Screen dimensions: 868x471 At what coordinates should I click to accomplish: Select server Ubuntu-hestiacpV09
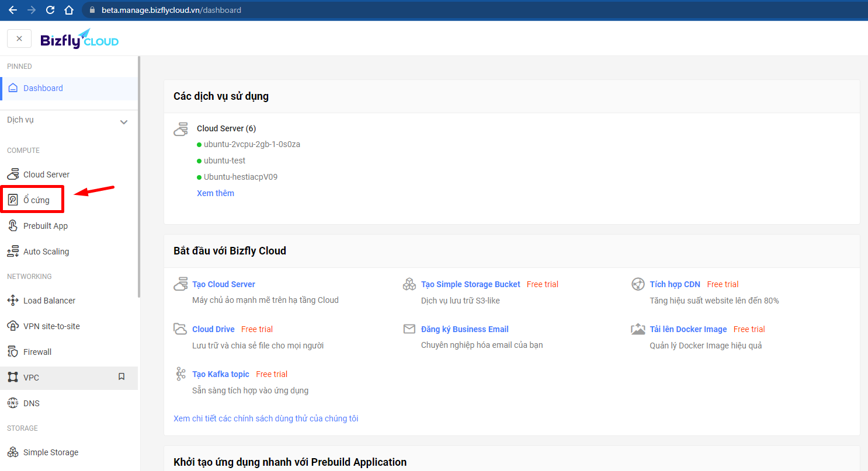(241, 177)
